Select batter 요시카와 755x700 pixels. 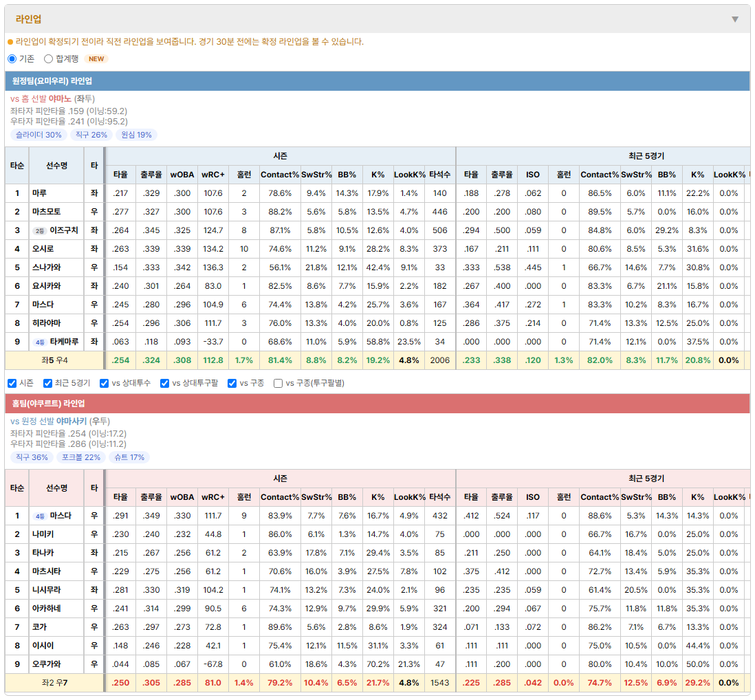click(47, 286)
